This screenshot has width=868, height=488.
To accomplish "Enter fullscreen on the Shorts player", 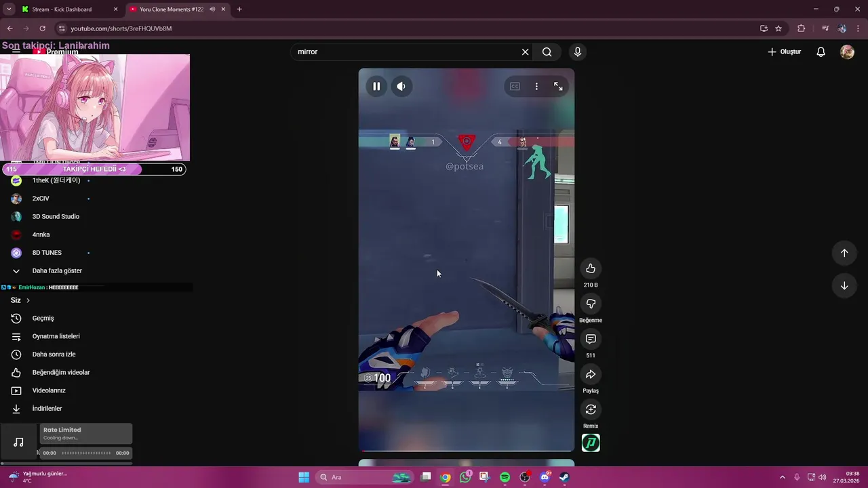I will [558, 86].
